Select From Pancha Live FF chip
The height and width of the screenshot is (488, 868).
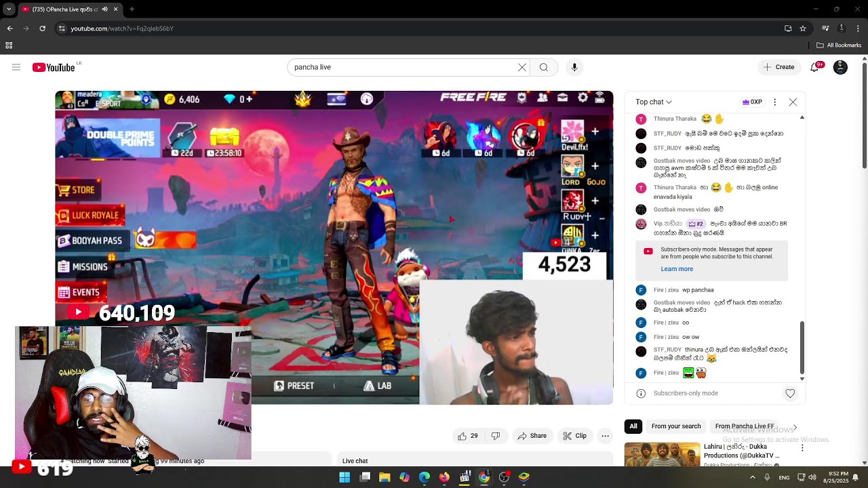(x=745, y=426)
